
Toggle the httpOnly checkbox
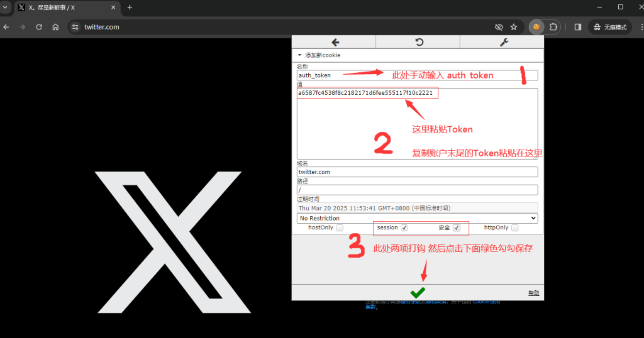pyautogui.click(x=514, y=227)
